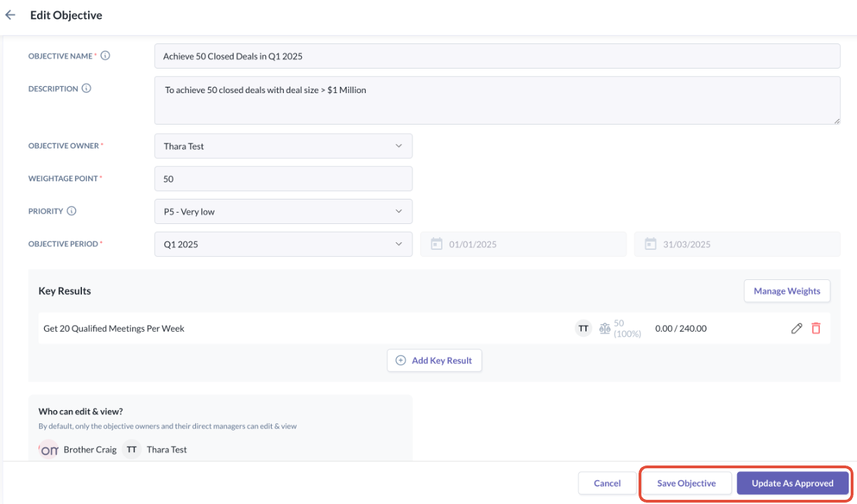Viewport: 857px width, 504px height.
Task: Click the weight value 50 (100%)
Action: [x=627, y=328]
